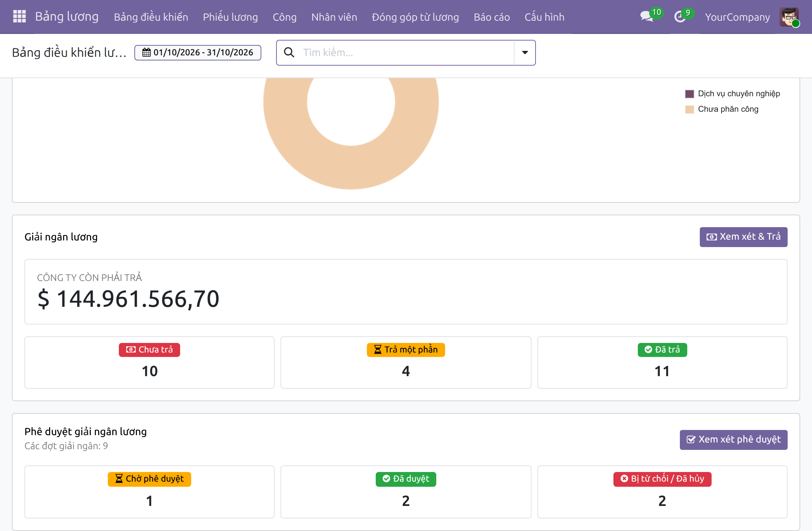Open the activities clock icon

click(680, 17)
